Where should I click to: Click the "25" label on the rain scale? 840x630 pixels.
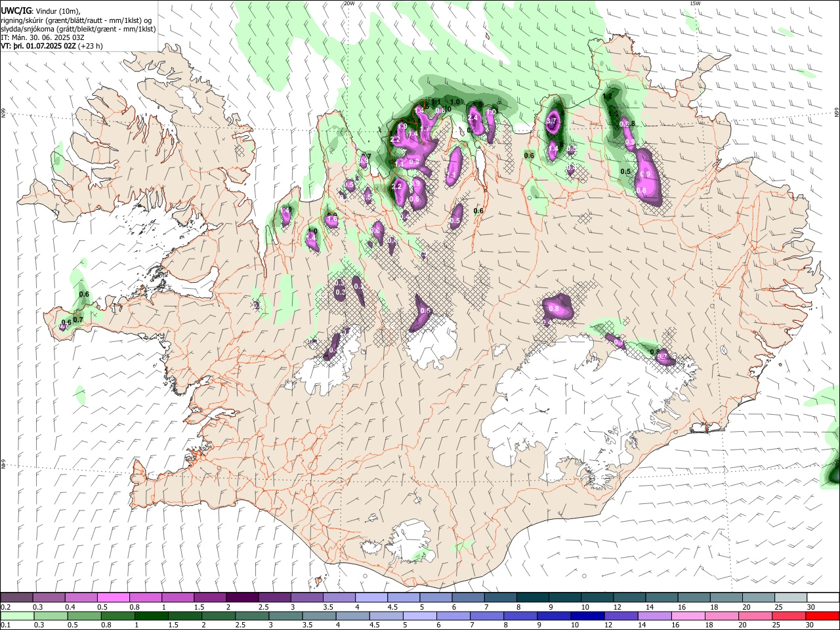click(777, 625)
